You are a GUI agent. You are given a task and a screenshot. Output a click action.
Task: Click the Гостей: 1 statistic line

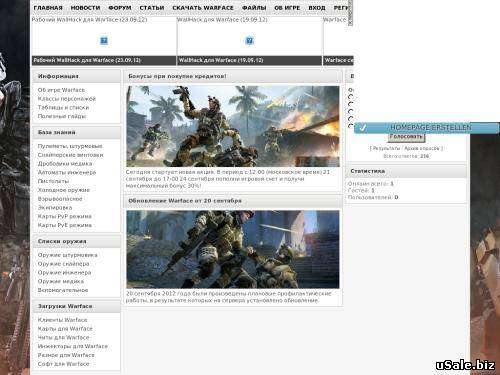coord(361,190)
